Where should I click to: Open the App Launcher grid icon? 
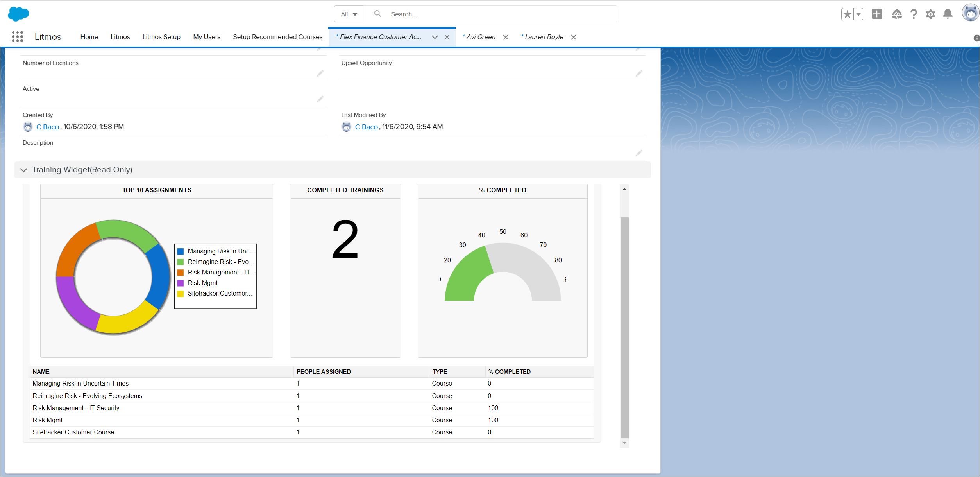click(x=18, y=37)
